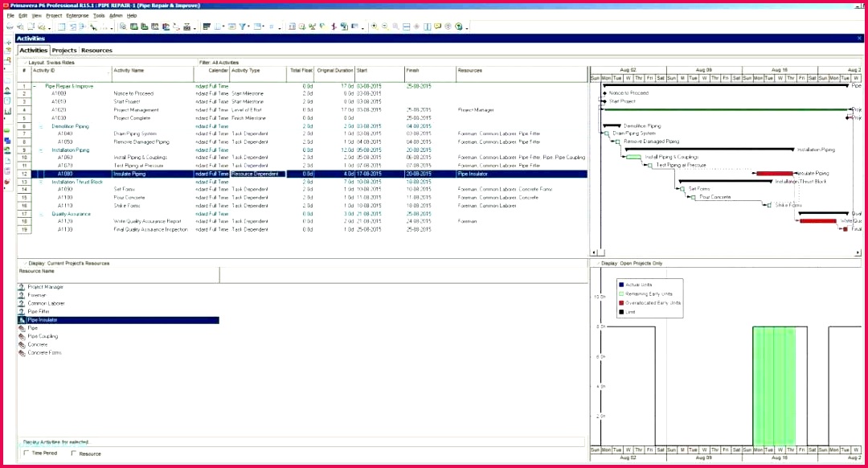Select the Pipe Fitter resource row
The image size is (868, 468).
pos(118,312)
